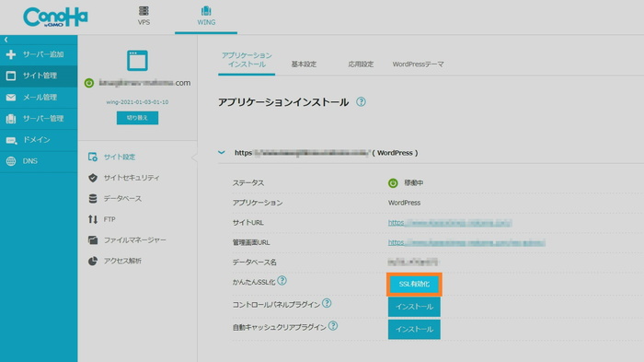644x362 pixels.
Task: Collapse the WordPress site details chevron
Action: pyautogui.click(x=222, y=153)
